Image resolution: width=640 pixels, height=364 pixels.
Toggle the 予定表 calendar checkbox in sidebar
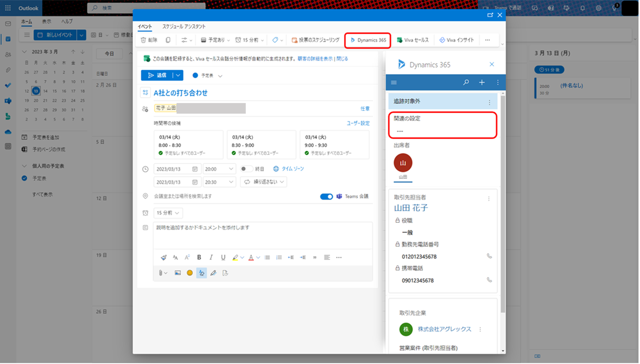point(24,179)
